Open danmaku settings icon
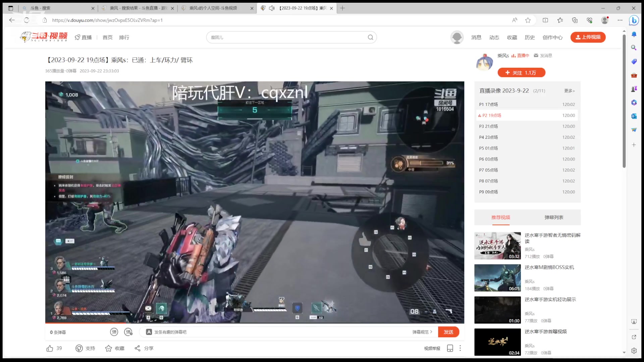 click(x=128, y=332)
